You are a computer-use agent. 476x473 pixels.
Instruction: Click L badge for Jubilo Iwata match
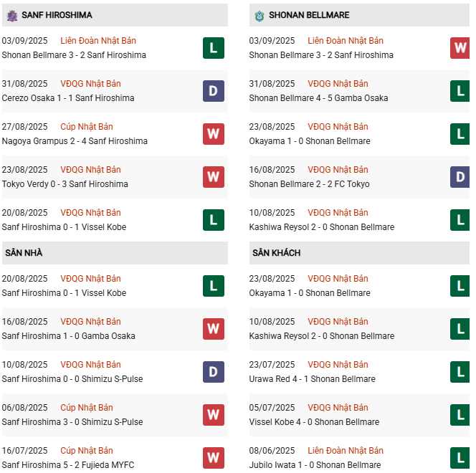460,458
